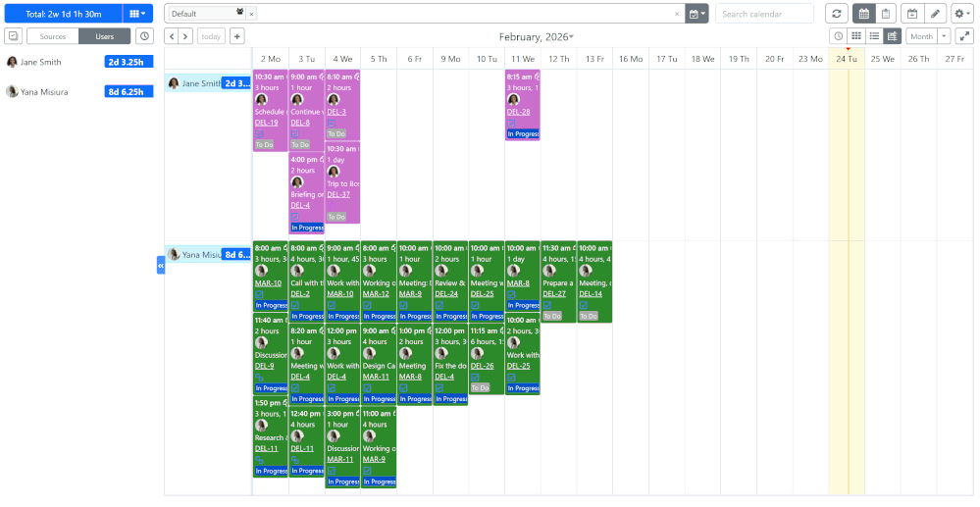Viewport: 980px width, 507px height.
Task: Click the 24 Tu highlighted day header
Action: pos(847,59)
